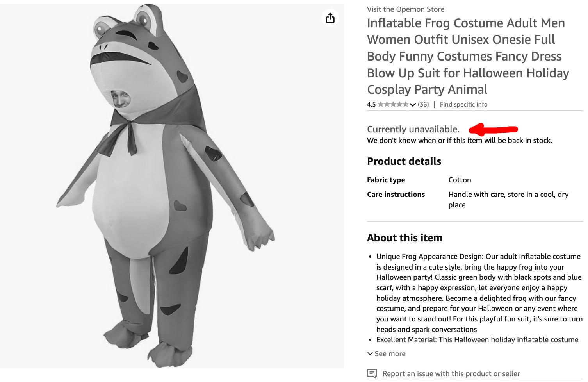This screenshot has width=588, height=382.
Task: Visit the Opemon Store link
Action: (x=405, y=9)
